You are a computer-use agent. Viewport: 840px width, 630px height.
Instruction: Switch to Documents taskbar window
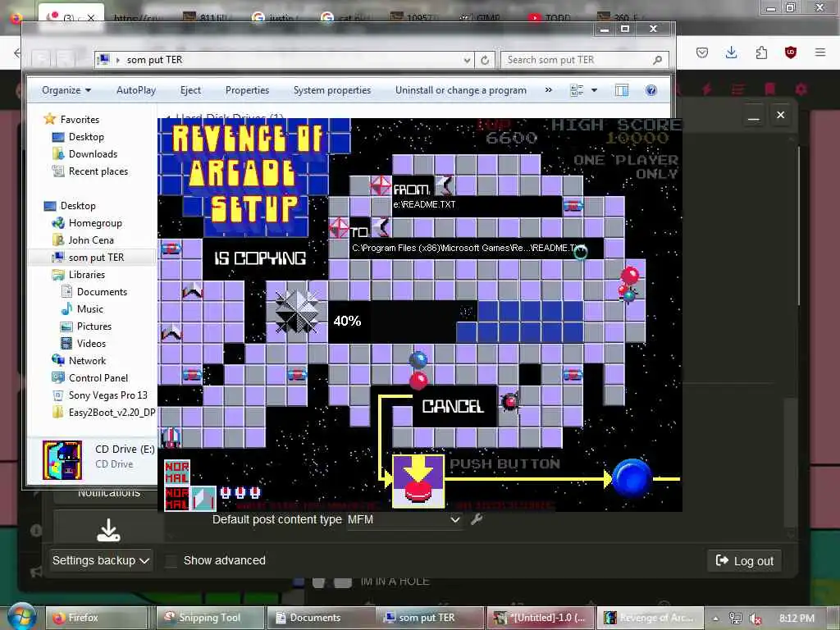coord(321,618)
